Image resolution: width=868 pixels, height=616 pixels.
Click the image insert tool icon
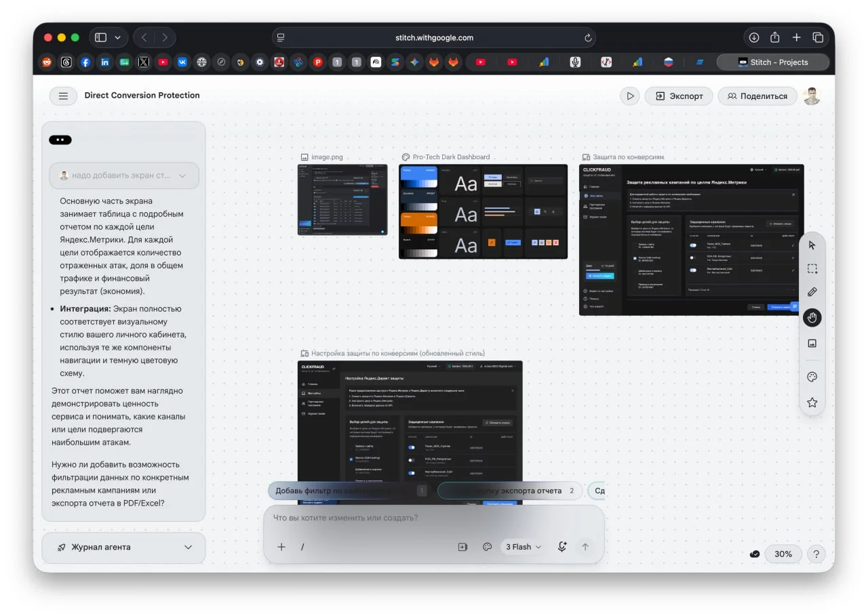click(812, 344)
